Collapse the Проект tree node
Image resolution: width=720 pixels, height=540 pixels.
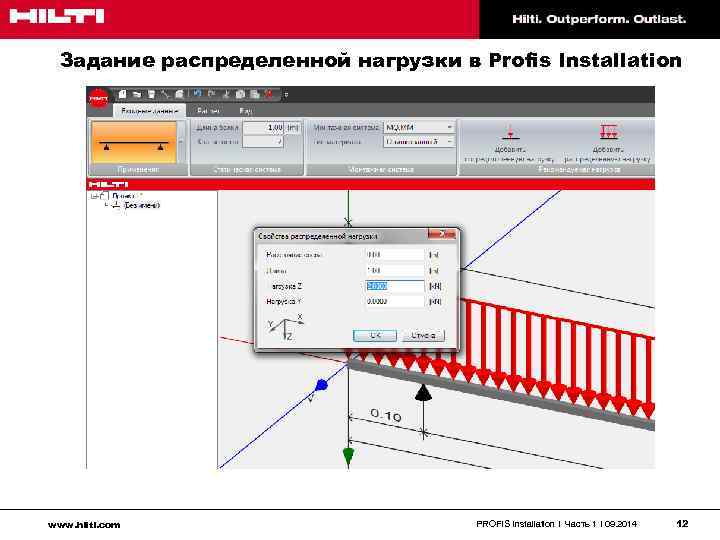(94, 196)
